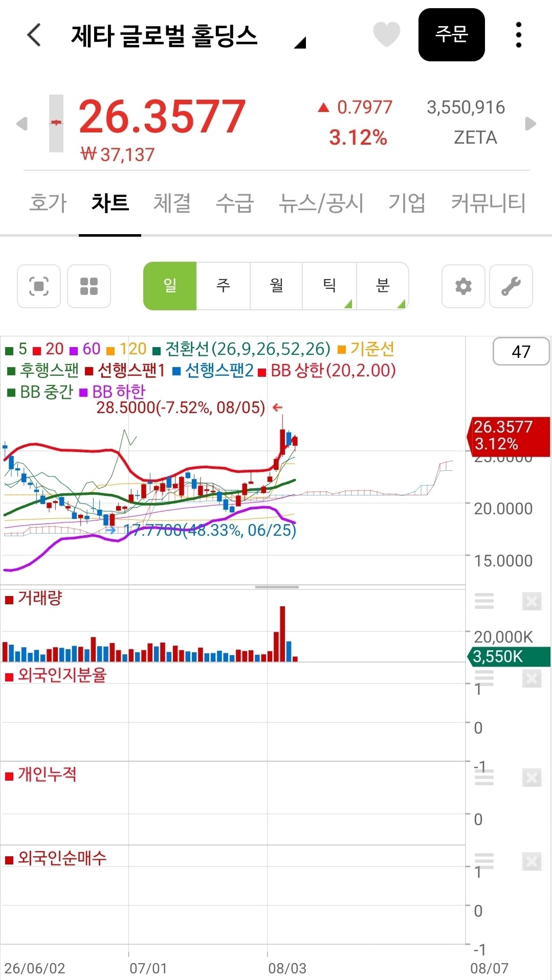Switch chart to 주 weekly period
The image size is (552, 980).
coord(223,286)
